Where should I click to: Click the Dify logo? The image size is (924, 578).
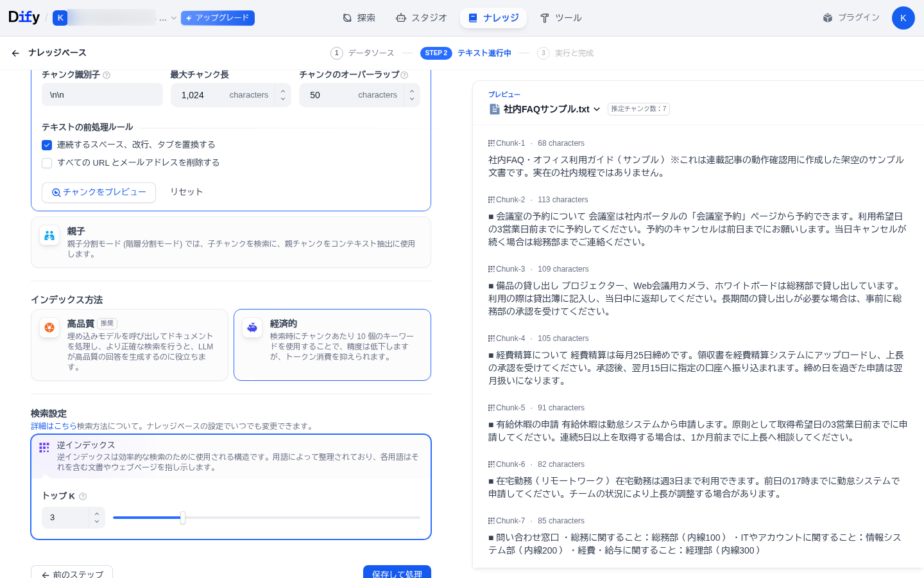[24, 17]
